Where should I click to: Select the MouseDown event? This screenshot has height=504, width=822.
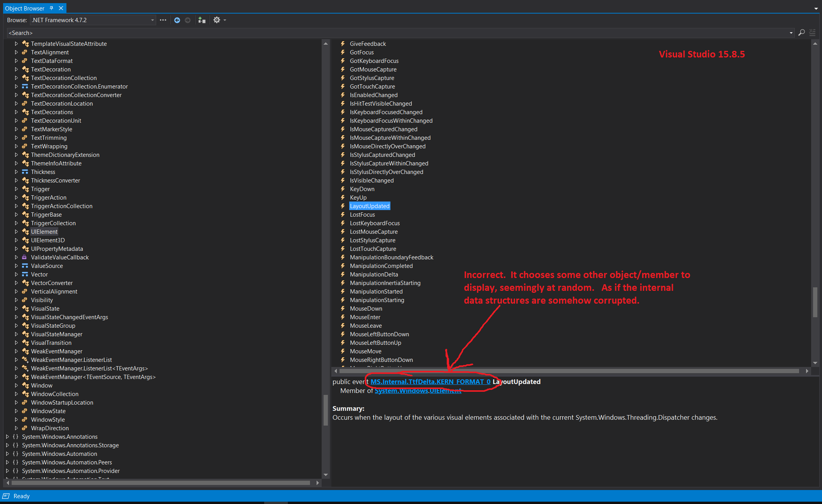pos(366,308)
